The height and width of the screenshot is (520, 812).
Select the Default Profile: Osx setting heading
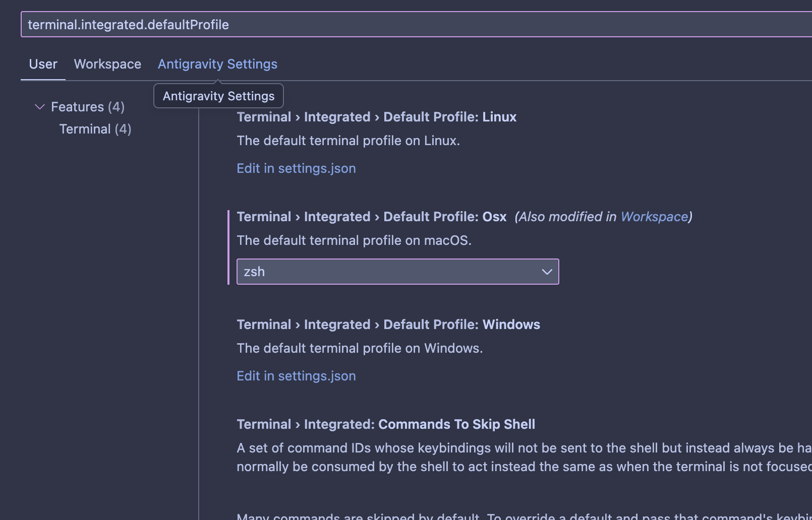[371, 217]
